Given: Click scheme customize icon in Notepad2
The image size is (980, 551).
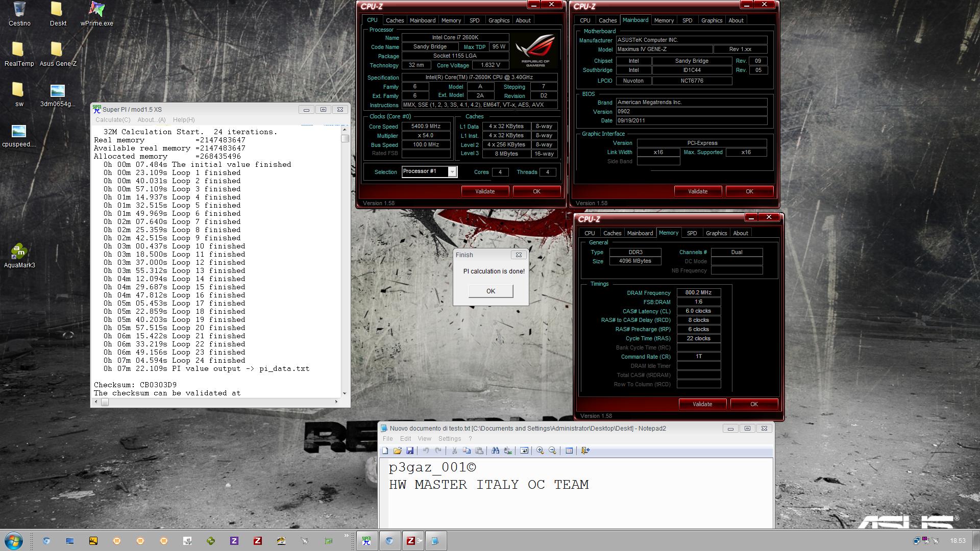Looking at the screenshot, I should 569,450.
